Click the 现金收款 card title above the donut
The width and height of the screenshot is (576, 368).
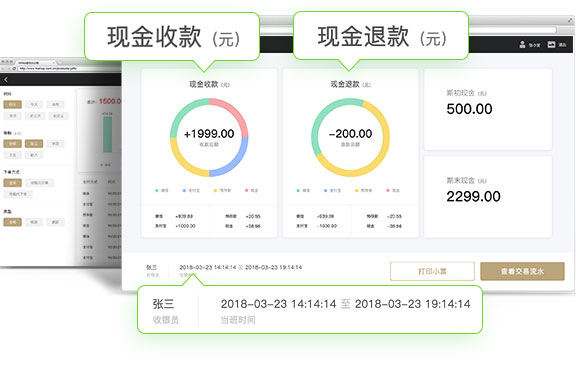pos(209,84)
